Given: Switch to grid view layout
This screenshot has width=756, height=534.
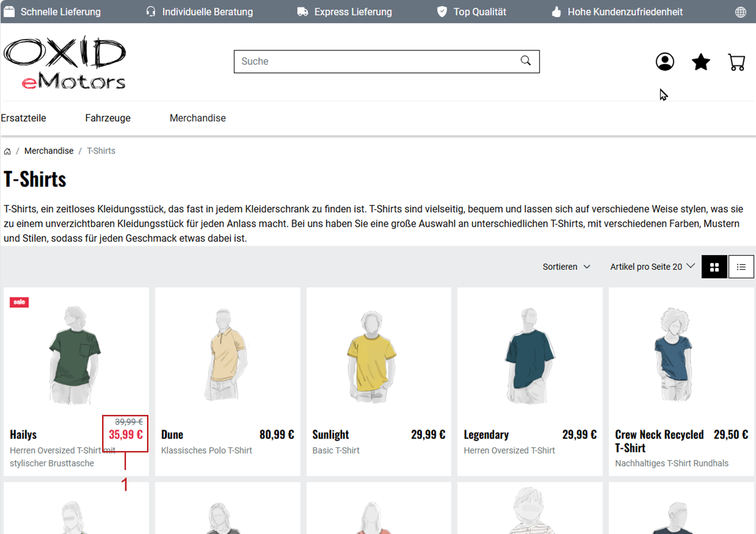Looking at the screenshot, I should click(x=714, y=267).
